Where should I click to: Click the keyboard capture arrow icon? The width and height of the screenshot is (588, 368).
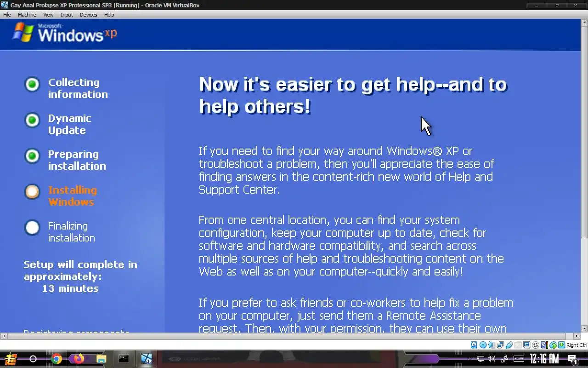click(561, 345)
